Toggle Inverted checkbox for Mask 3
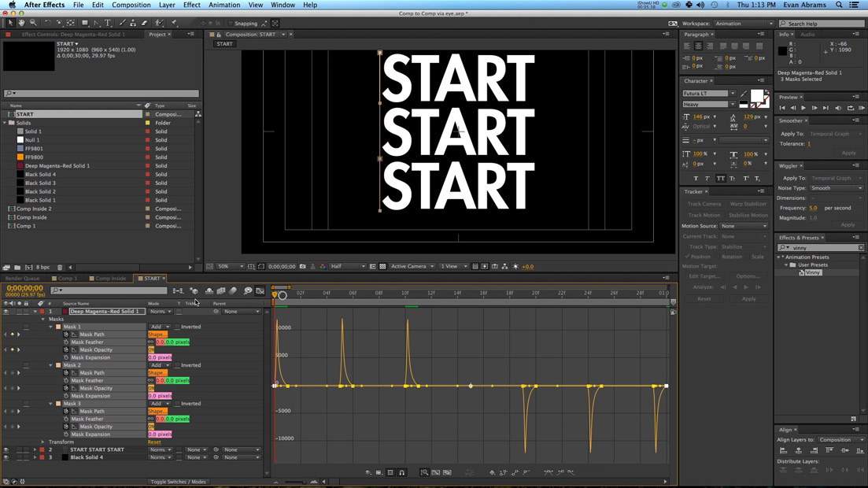The height and width of the screenshot is (488, 868). coord(177,404)
